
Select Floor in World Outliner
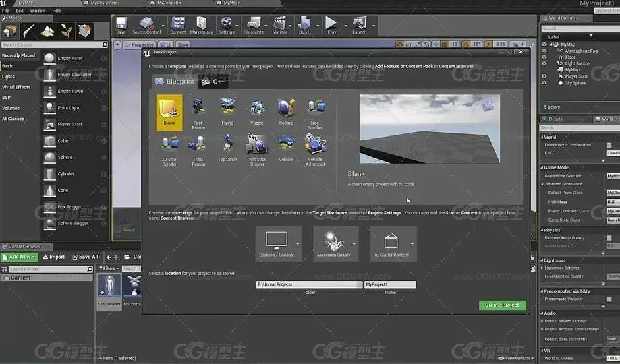click(x=570, y=57)
